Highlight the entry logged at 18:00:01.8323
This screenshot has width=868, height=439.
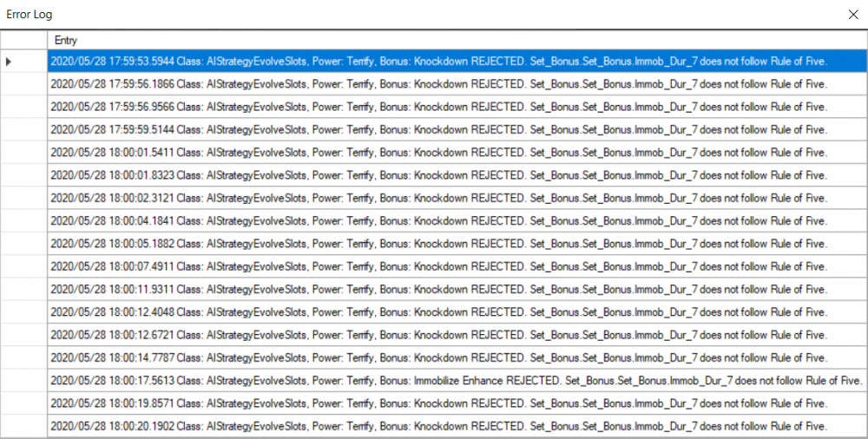438,175
